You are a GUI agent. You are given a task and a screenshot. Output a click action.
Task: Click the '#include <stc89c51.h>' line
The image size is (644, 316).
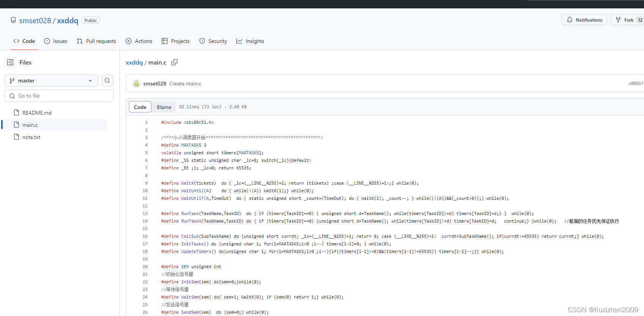[187, 122]
